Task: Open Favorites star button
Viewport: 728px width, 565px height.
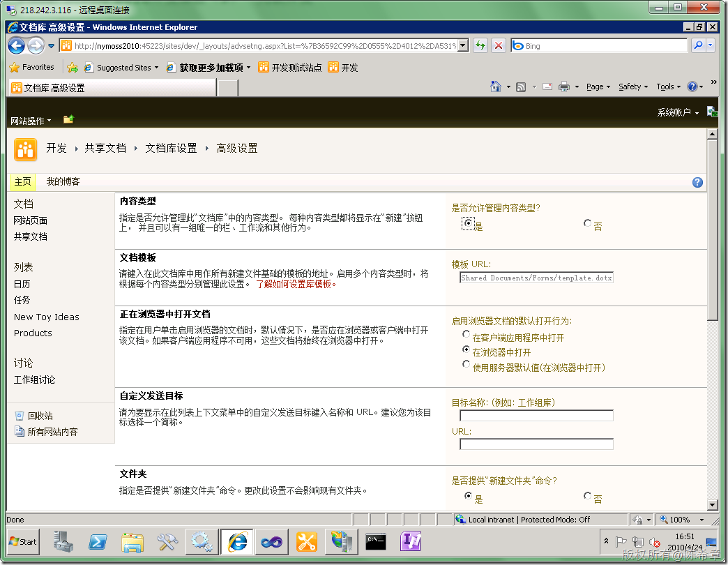Action: (x=32, y=68)
